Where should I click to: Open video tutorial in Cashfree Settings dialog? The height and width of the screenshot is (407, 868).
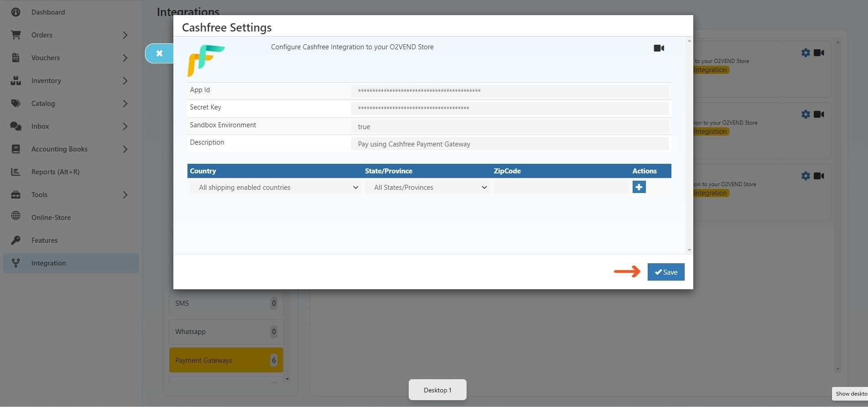pyautogui.click(x=659, y=48)
